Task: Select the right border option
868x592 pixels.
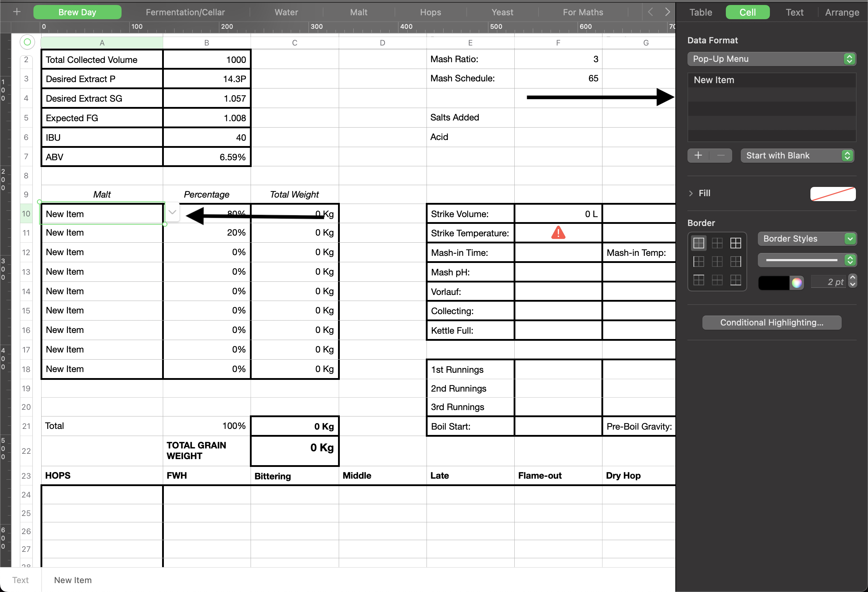Action: pos(735,262)
